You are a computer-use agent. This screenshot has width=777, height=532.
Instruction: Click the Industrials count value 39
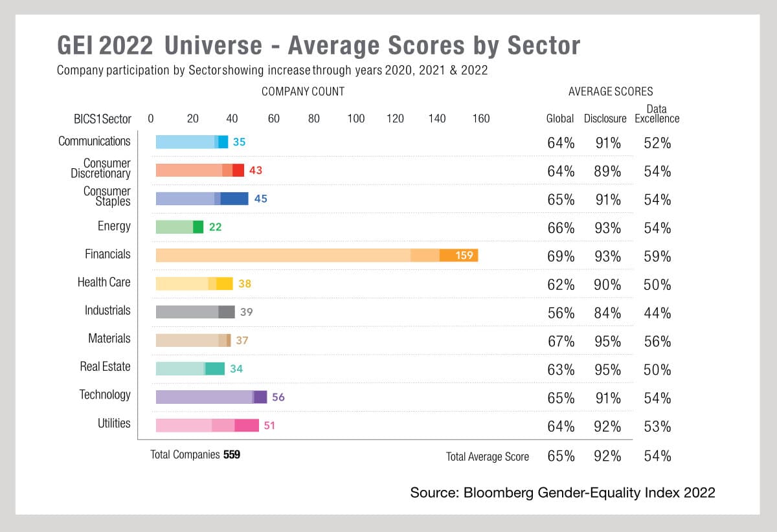(x=246, y=312)
